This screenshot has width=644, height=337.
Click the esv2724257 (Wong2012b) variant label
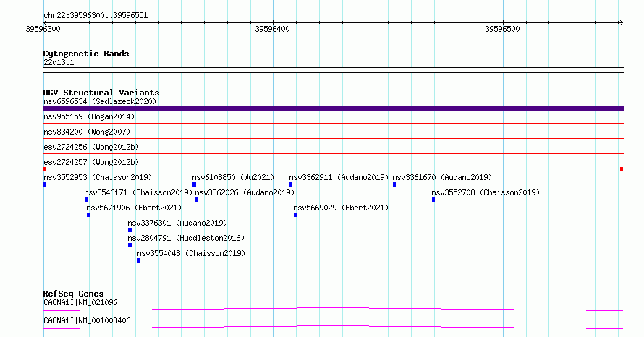pyautogui.click(x=91, y=162)
